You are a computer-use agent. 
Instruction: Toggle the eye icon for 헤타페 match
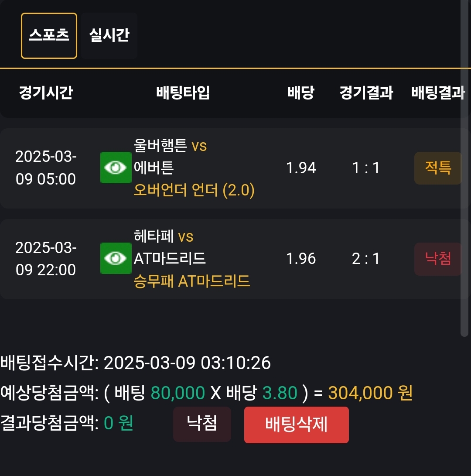[x=116, y=258]
